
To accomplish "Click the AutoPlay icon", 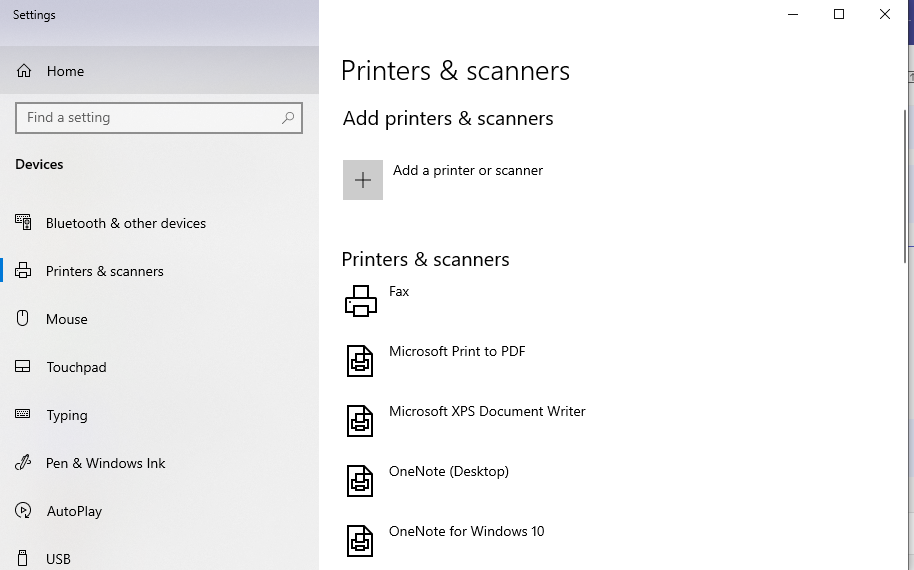I will (x=23, y=511).
